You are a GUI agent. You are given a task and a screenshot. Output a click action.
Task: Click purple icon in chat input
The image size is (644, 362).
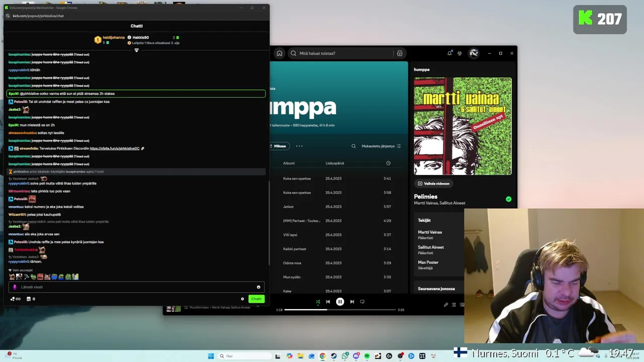click(15, 287)
